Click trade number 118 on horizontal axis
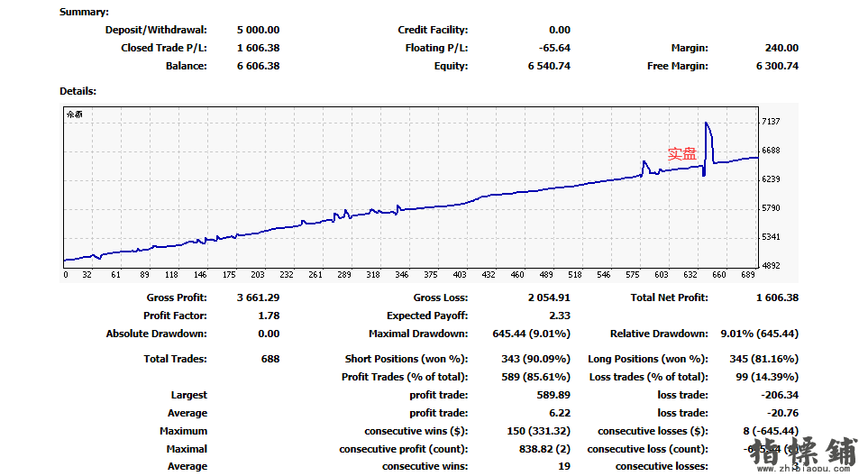868x476 pixels. click(x=171, y=275)
